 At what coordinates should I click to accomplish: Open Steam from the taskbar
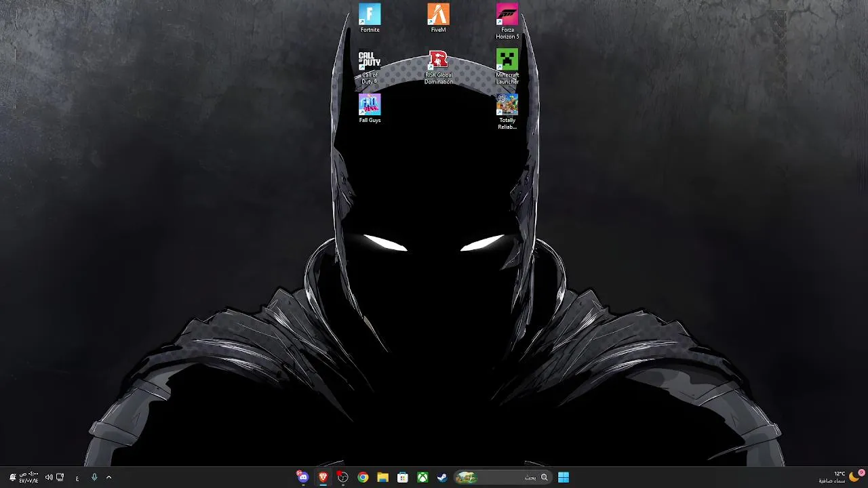point(442,477)
